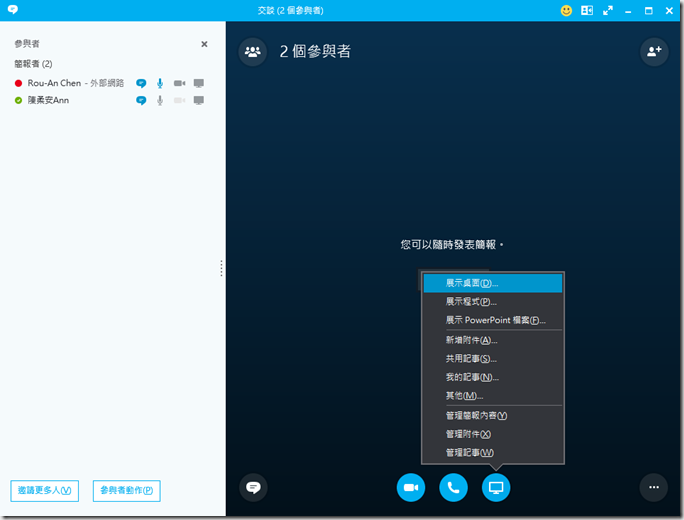Open the chat bubble icon at the bottom left
684x520 pixels.
click(253, 487)
